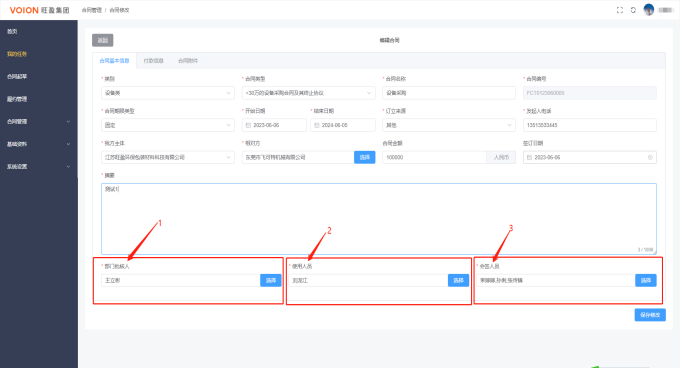Screen dimensions: 680x368
Task: Click into 合同名称 input field
Action: [449, 93]
